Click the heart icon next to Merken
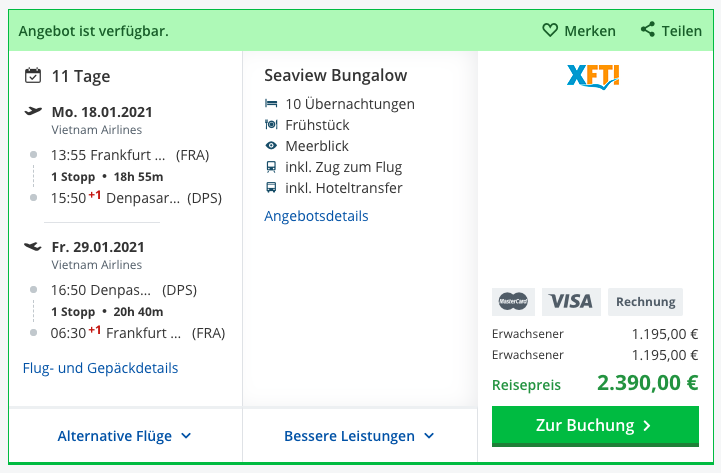This screenshot has height=473, width=721. [549, 30]
